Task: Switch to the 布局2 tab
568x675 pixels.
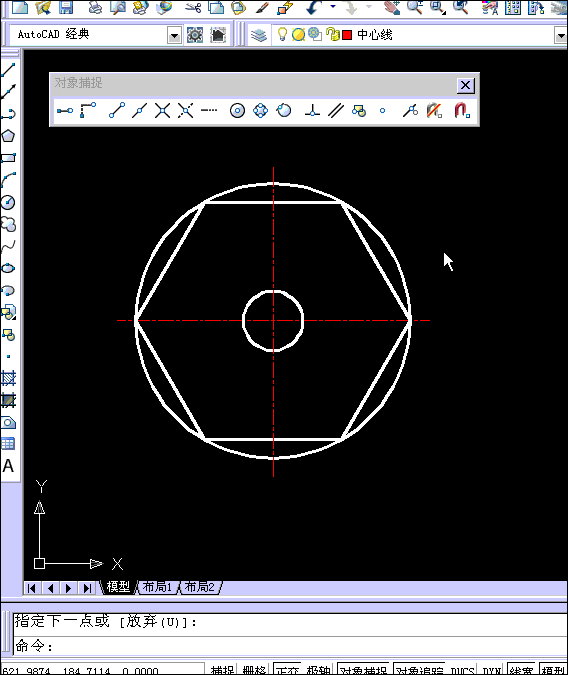Action: click(x=199, y=587)
